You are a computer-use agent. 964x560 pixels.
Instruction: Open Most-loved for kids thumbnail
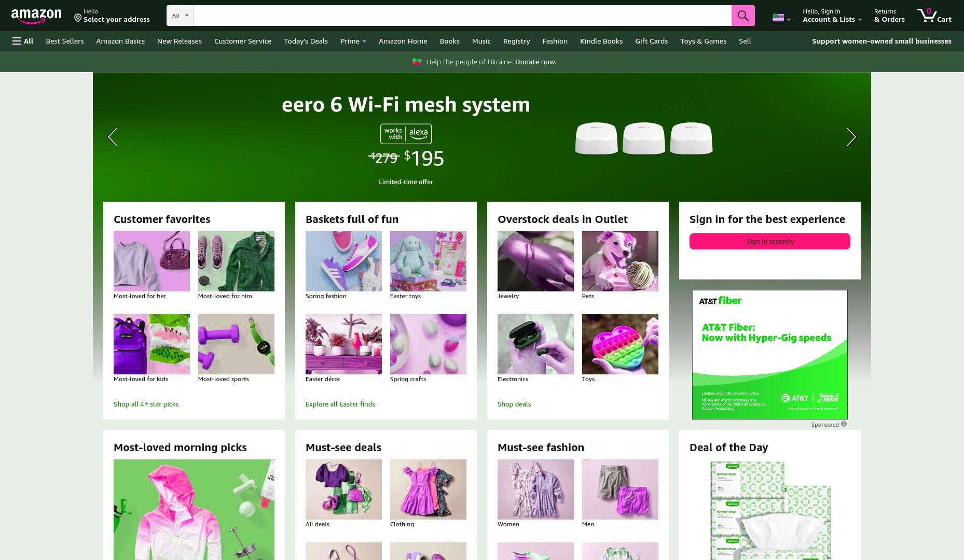tap(152, 344)
